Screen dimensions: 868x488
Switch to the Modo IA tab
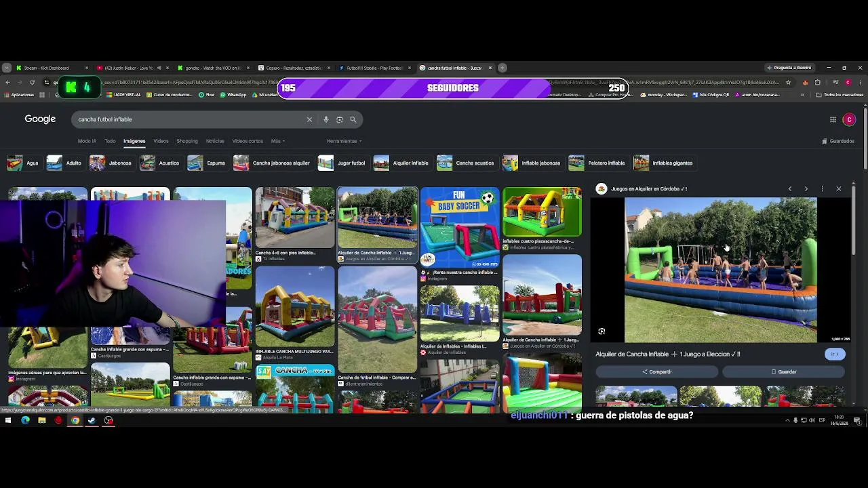87,141
